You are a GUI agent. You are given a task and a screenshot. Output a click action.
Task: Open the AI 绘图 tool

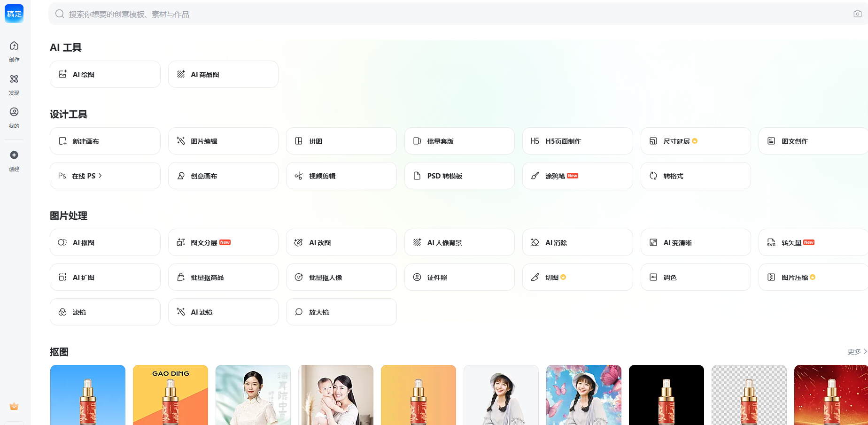point(105,74)
